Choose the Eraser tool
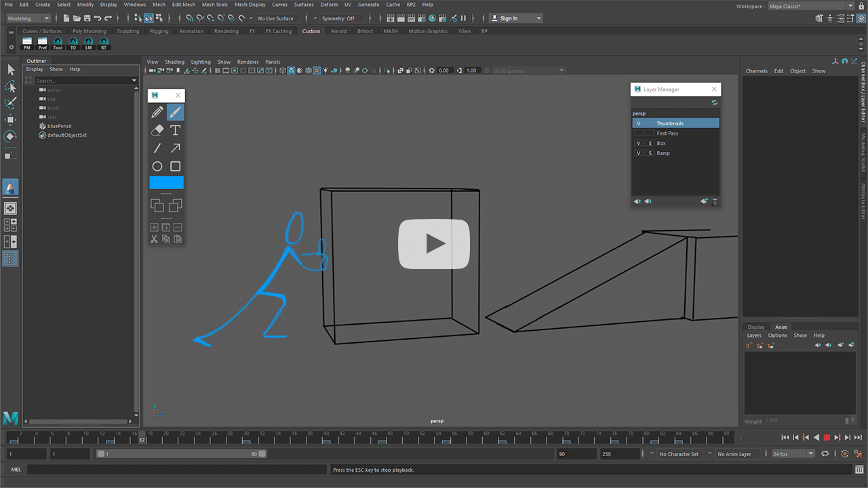This screenshot has height=488, width=868. 157,130
